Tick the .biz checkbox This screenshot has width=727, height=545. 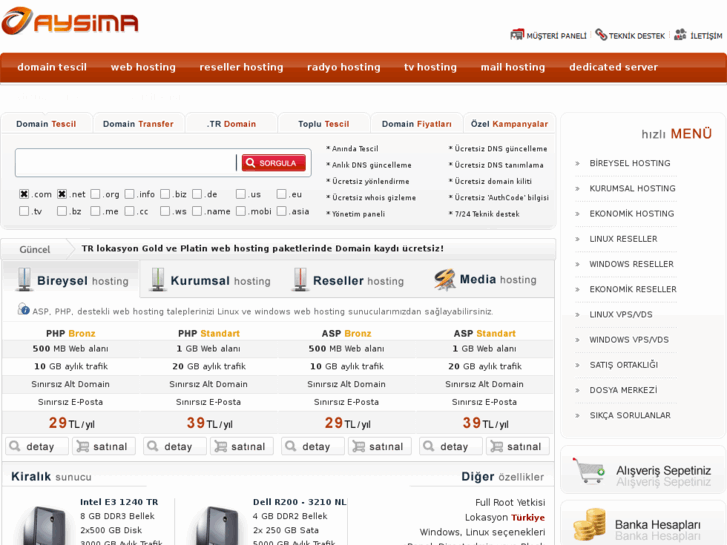coord(165,194)
